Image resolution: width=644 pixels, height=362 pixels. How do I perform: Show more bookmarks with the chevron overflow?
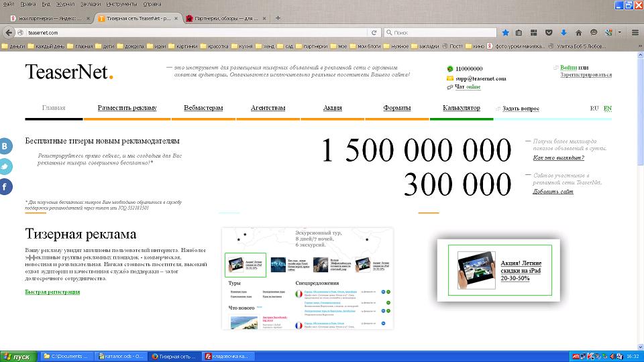(x=640, y=46)
